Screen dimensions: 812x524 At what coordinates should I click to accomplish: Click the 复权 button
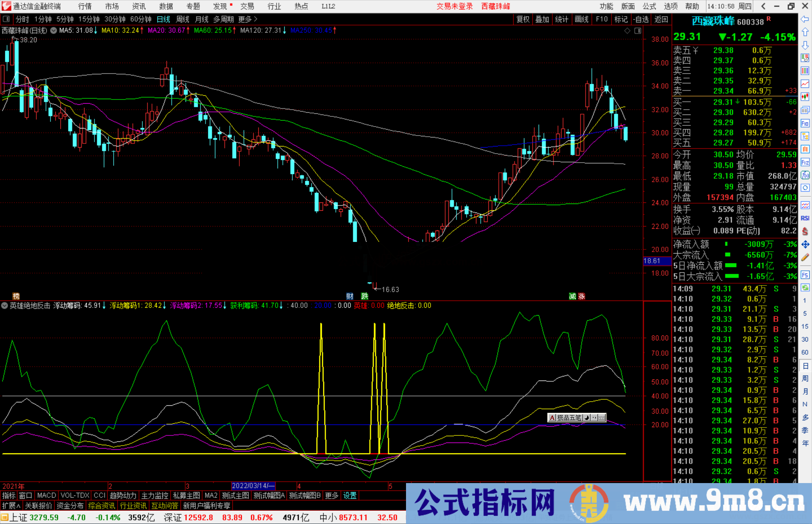click(x=523, y=19)
